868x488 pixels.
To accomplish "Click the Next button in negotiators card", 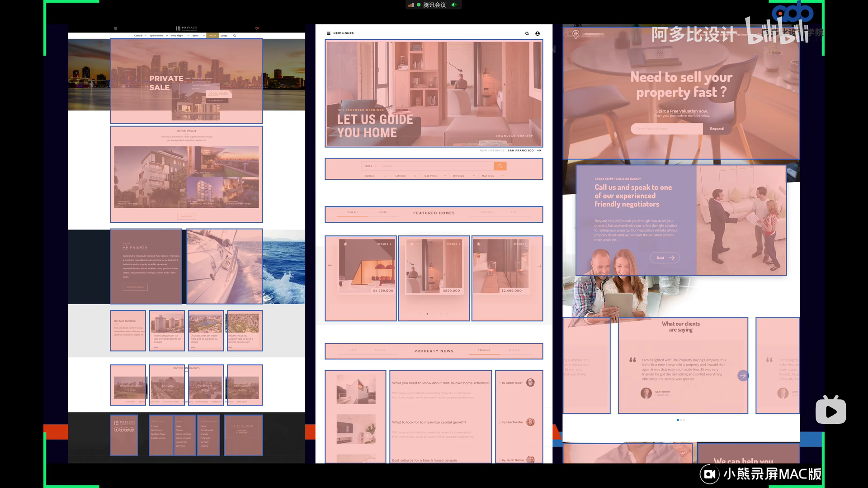I will point(665,258).
